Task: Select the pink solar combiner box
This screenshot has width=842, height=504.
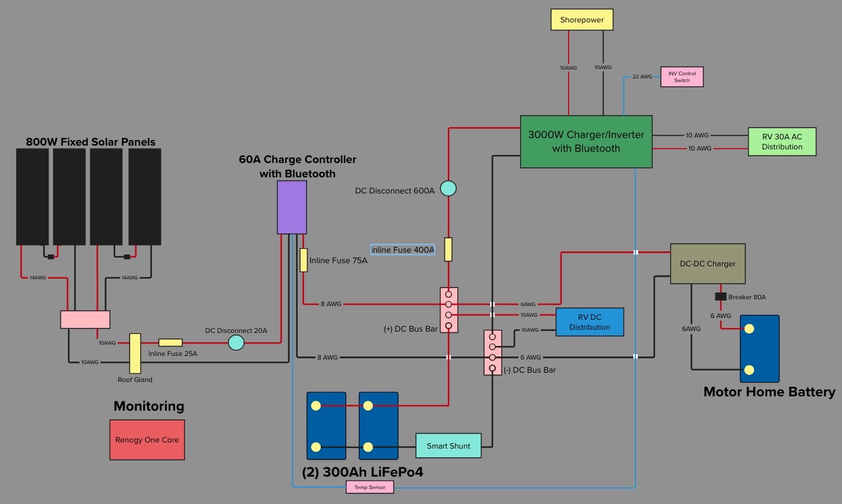Action: tap(85, 320)
